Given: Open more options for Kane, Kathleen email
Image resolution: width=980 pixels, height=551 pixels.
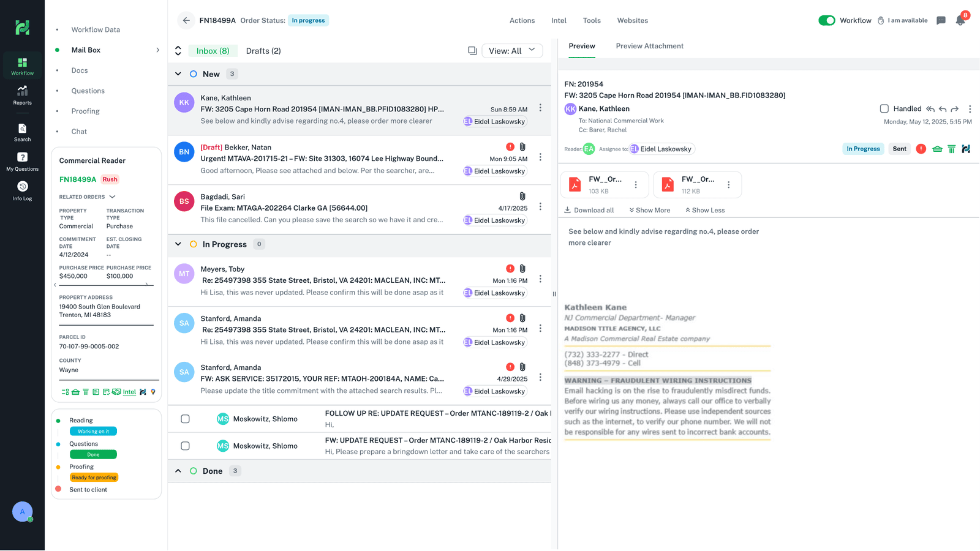Looking at the screenshot, I should click(540, 108).
